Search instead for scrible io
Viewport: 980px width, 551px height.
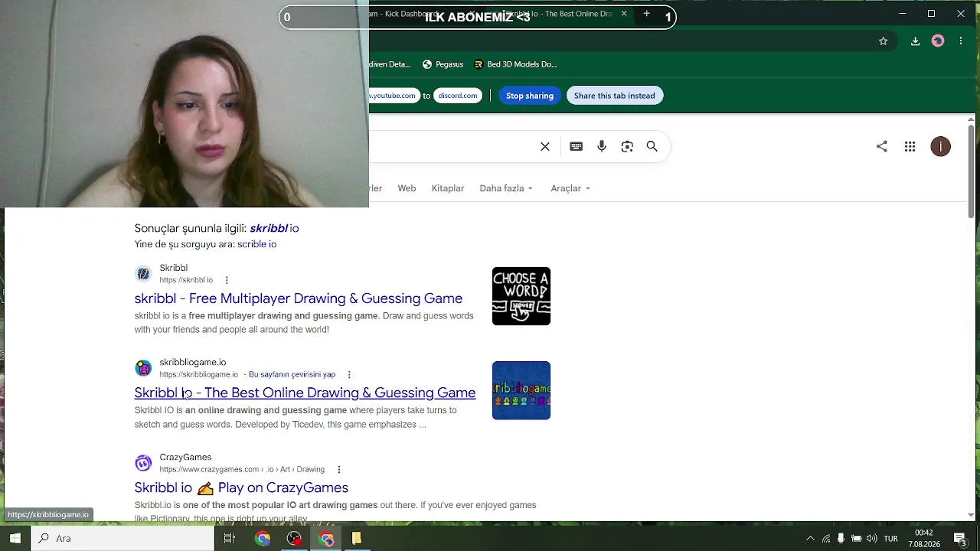click(256, 244)
